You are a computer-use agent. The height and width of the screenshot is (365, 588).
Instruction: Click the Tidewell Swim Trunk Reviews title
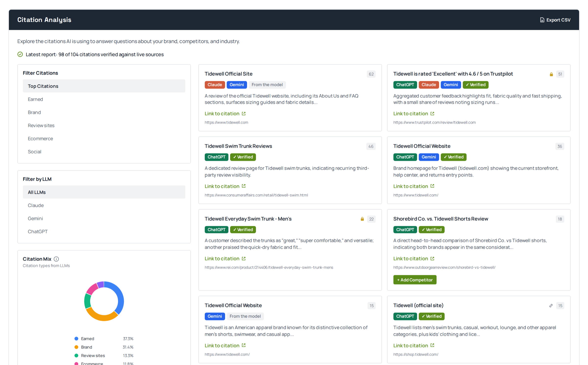pos(238,146)
